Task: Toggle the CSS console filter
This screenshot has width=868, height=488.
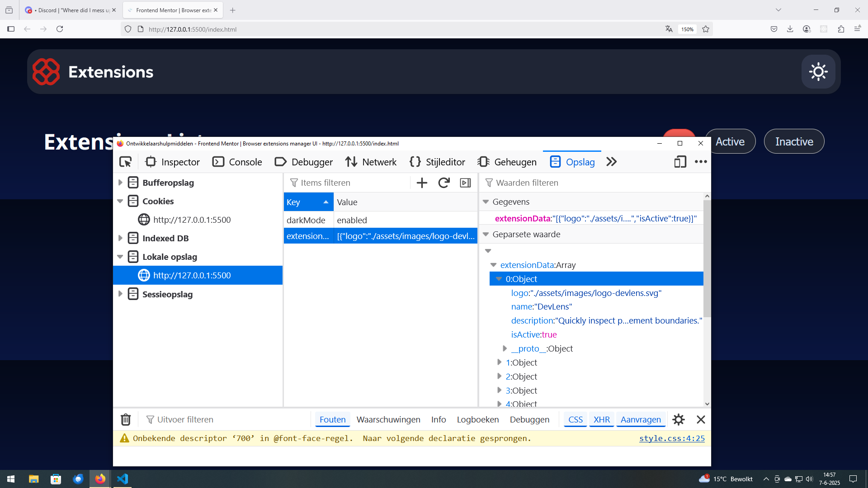Action: pyautogui.click(x=575, y=419)
